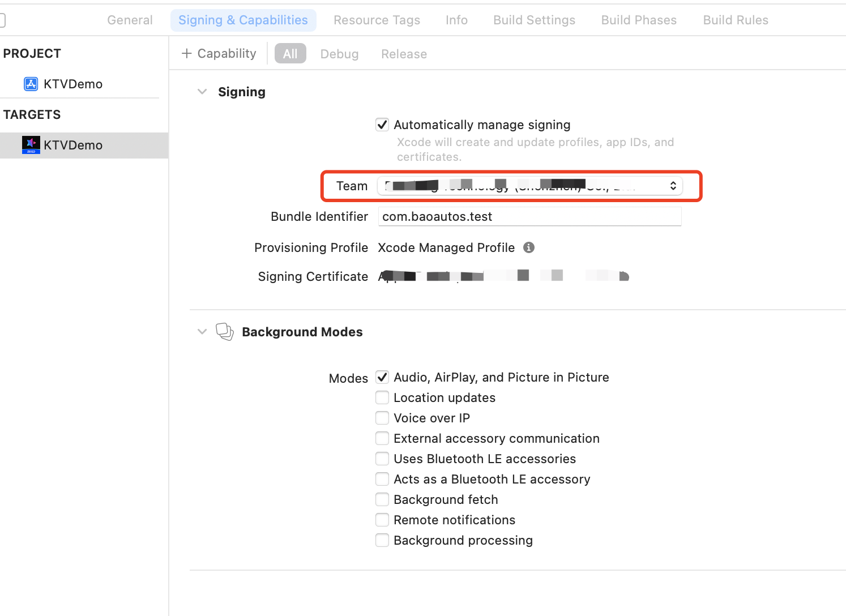Enable Remote notifications mode

382,520
